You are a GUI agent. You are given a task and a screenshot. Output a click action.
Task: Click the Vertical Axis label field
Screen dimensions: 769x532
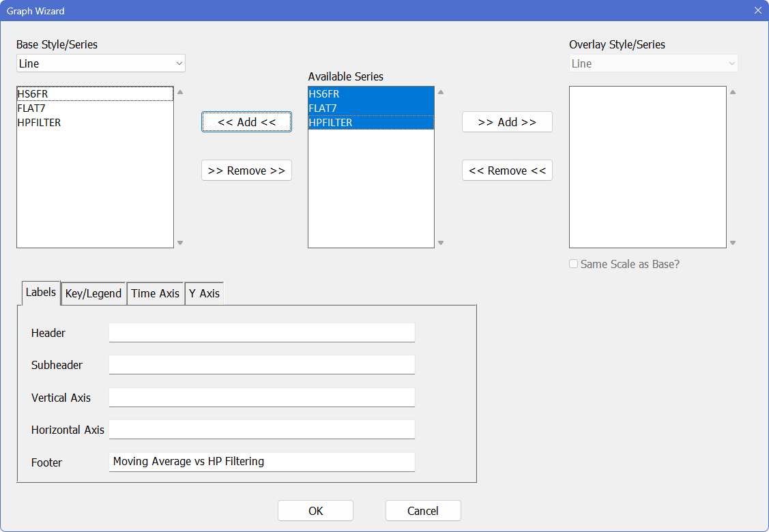pyautogui.click(x=261, y=398)
